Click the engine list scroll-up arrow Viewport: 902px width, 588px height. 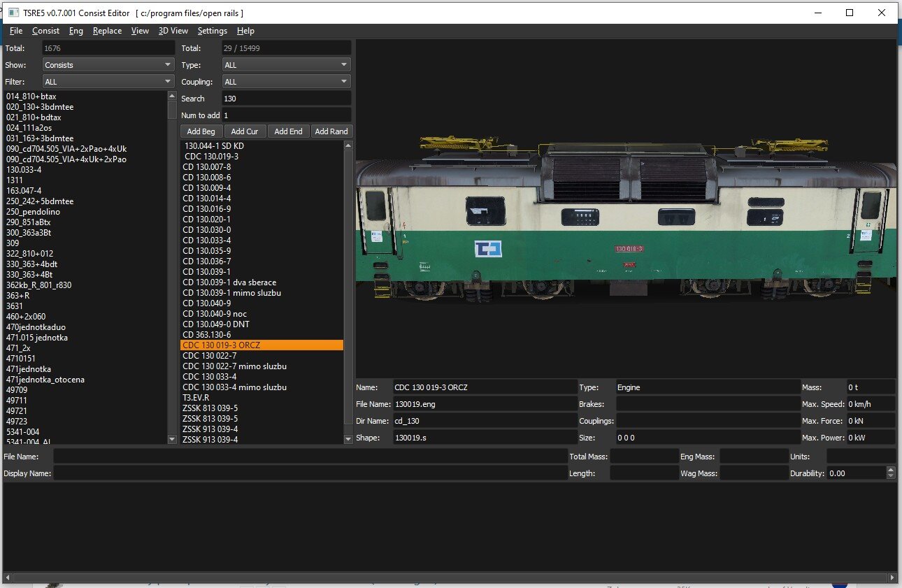tap(348, 145)
